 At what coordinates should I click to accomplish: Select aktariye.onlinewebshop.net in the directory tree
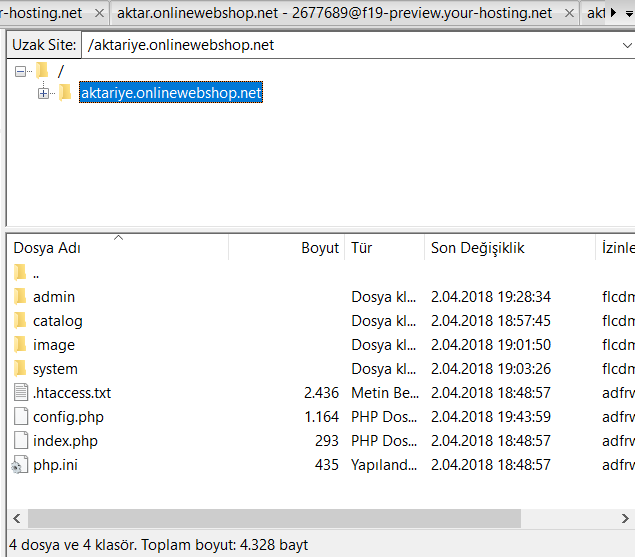point(171,93)
